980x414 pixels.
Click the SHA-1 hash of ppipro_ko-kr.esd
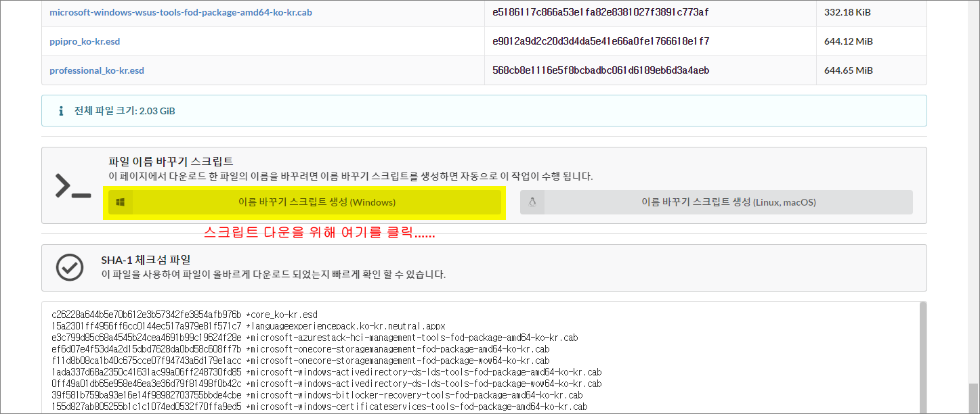click(601, 41)
